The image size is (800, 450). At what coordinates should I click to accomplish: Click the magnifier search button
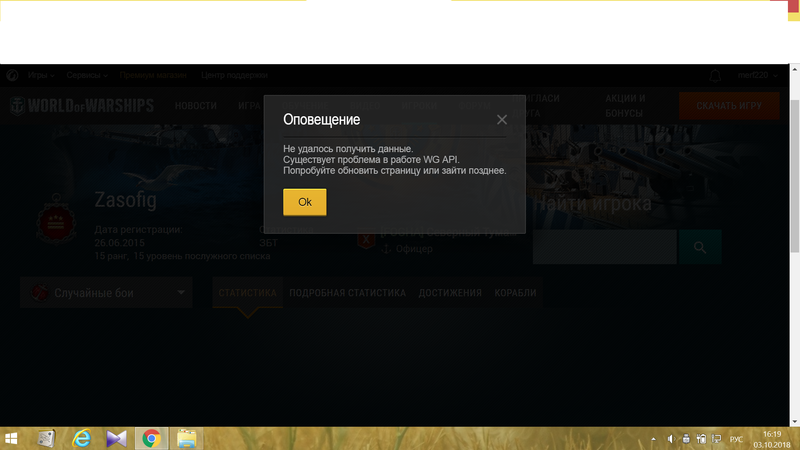(x=699, y=247)
